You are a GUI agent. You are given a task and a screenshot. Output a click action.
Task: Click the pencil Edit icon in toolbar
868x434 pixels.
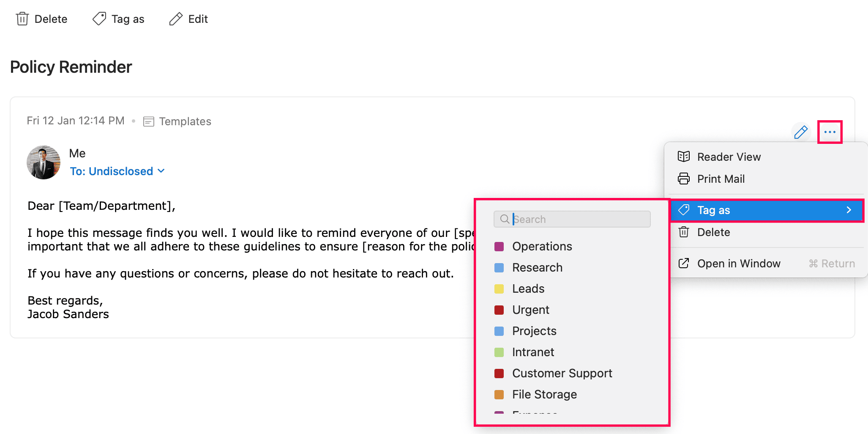click(x=176, y=19)
